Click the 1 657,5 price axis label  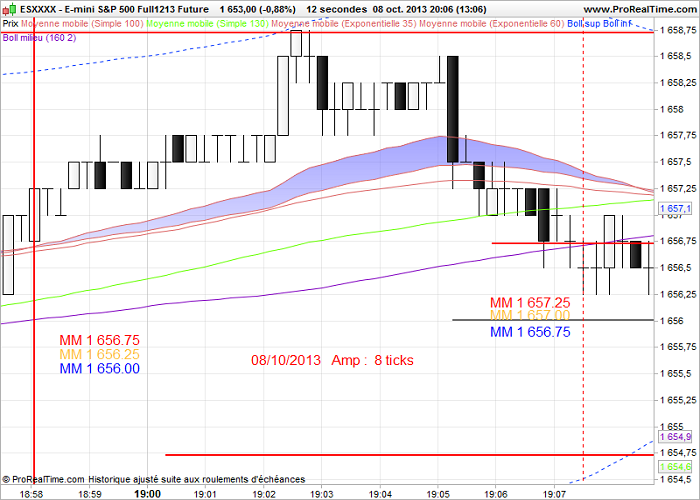(674, 162)
